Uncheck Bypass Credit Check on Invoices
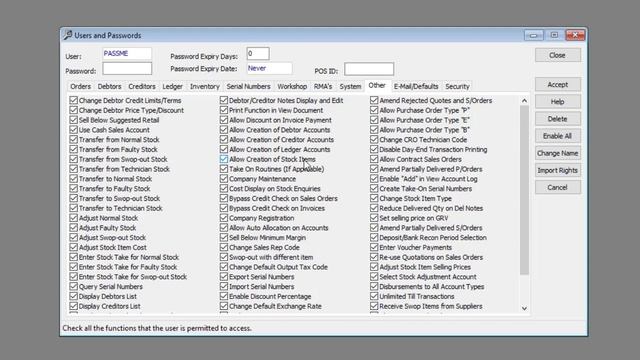Viewport: 640px width, 360px height. (x=224, y=208)
